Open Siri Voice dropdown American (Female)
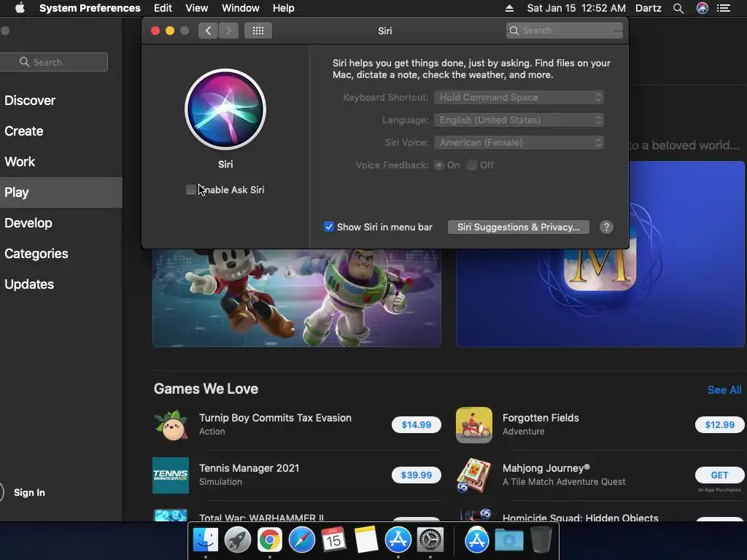The width and height of the screenshot is (747, 560). [x=519, y=142]
